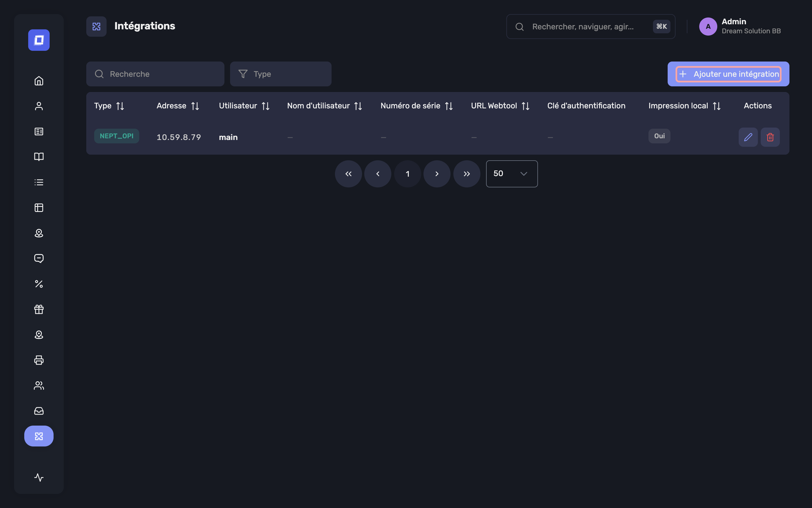
Task: Click the NEPT_OPI type badge
Action: 116,136
